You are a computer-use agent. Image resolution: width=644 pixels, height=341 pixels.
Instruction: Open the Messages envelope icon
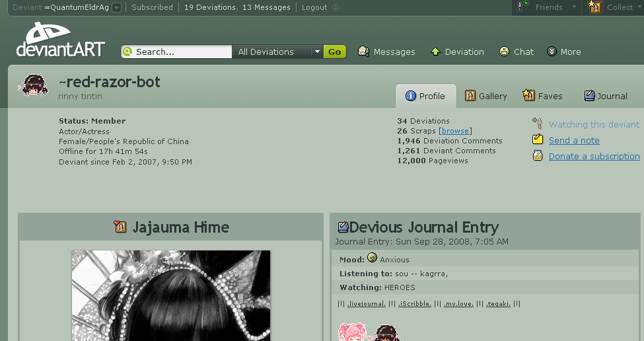[363, 52]
